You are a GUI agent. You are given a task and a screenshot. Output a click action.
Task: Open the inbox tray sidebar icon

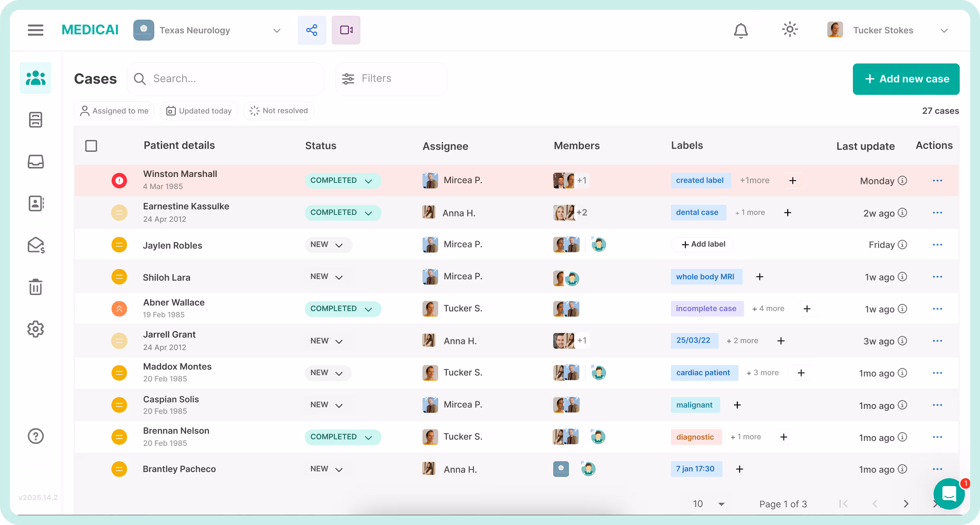click(35, 161)
